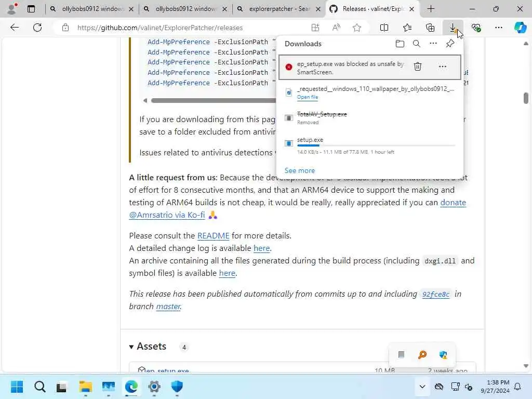Click the search magnifier floating icon

coord(422,355)
